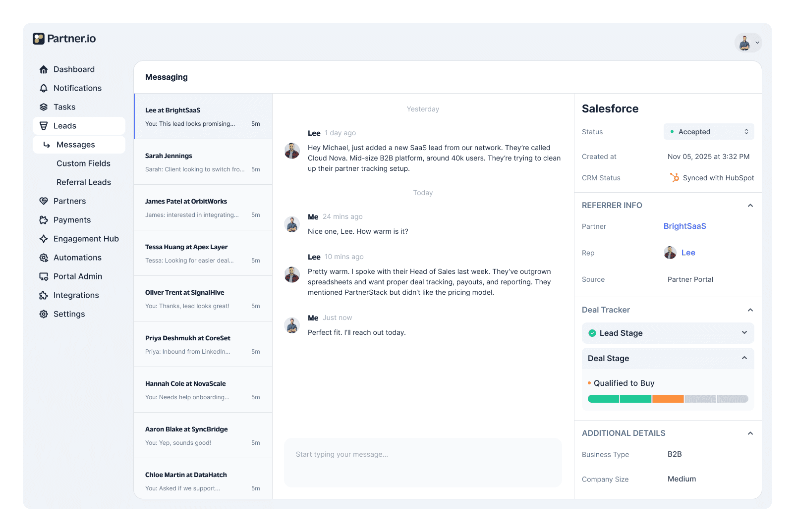This screenshot has width=795, height=532.
Task: Click the Automations gear icon
Action: coord(44,258)
